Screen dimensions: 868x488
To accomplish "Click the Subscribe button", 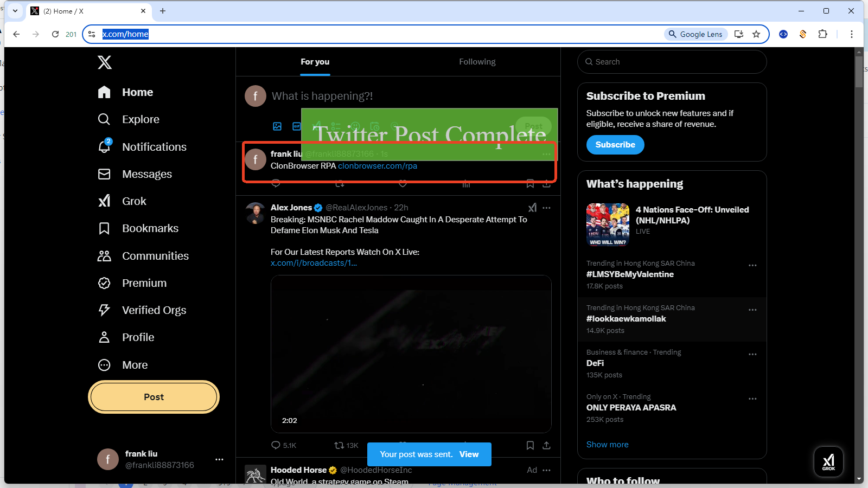I will 615,145.
